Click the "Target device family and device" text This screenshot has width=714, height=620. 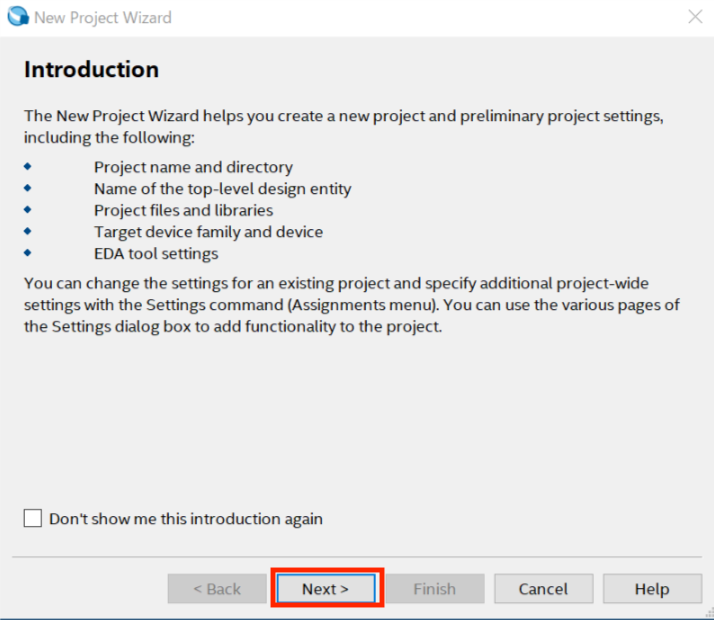pos(208,232)
